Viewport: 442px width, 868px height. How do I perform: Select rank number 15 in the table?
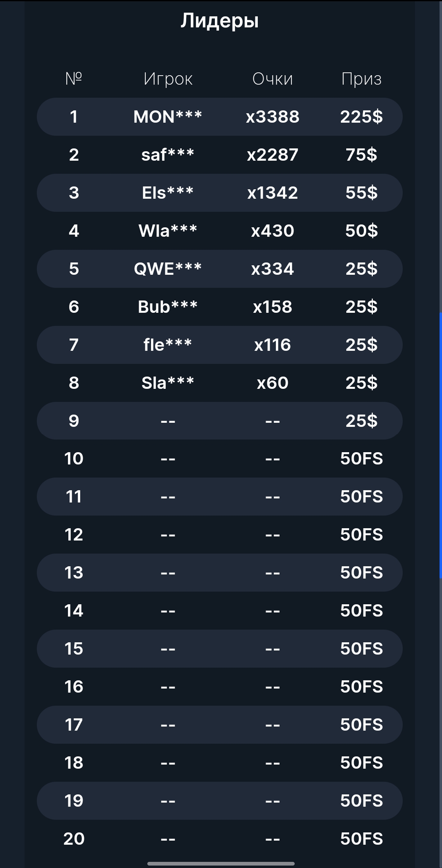(x=74, y=649)
